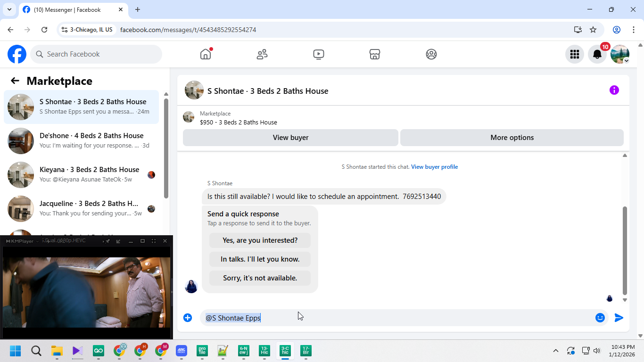Open the 13-Hic green app in taskbar

click(264, 351)
